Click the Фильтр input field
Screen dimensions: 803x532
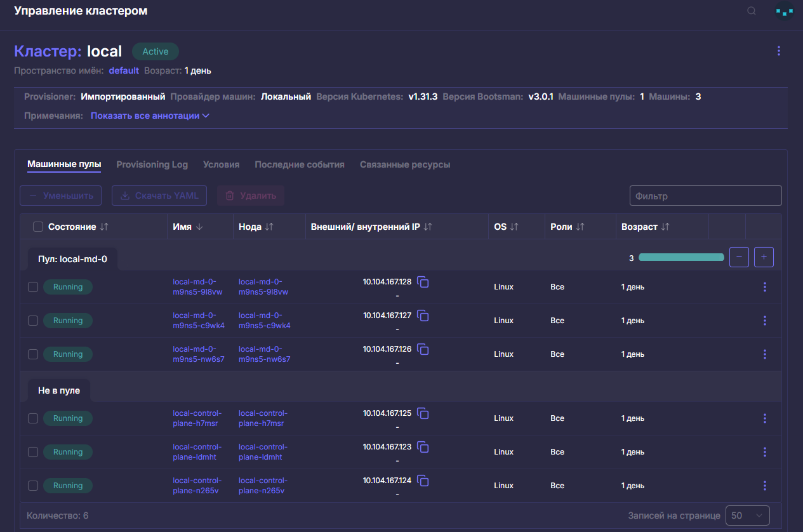[706, 196]
